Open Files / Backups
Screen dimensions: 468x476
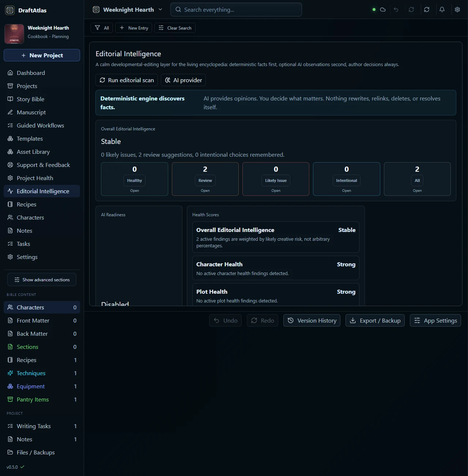pyautogui.click(x=42, y=452)
